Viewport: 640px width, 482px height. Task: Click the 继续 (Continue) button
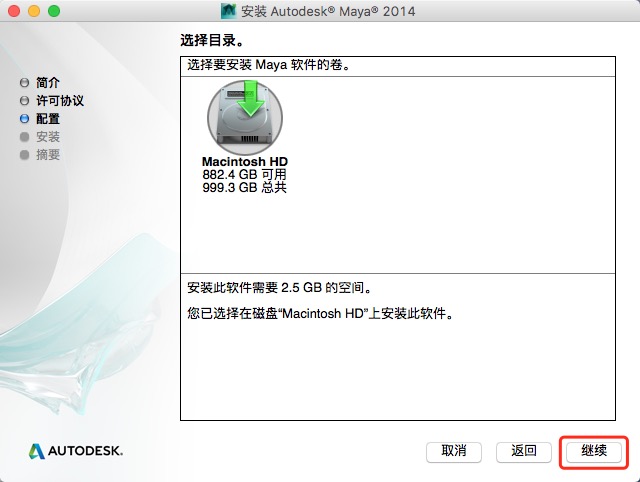pyautogui.click(x=594, y=452)
